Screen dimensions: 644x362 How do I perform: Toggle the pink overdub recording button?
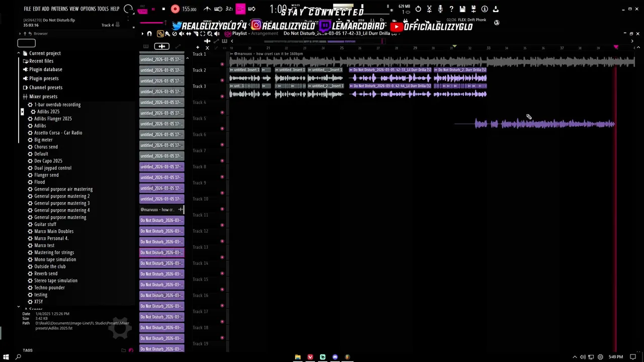click(x=240, y=9)
